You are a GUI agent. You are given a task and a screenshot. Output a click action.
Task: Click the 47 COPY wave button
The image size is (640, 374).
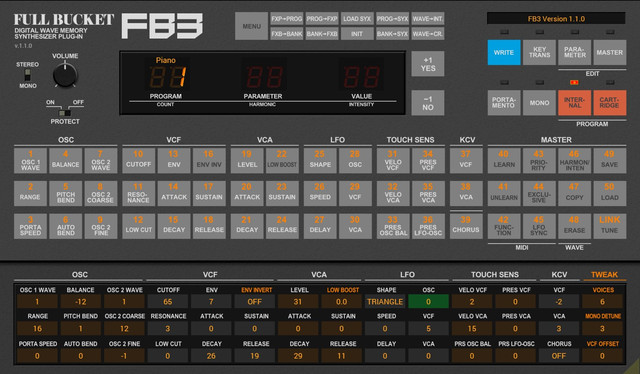pyautogui.click(x=575, y=193)
